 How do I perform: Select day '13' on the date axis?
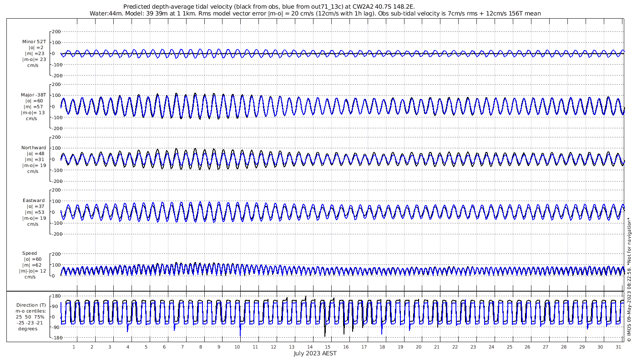(292, 347)
